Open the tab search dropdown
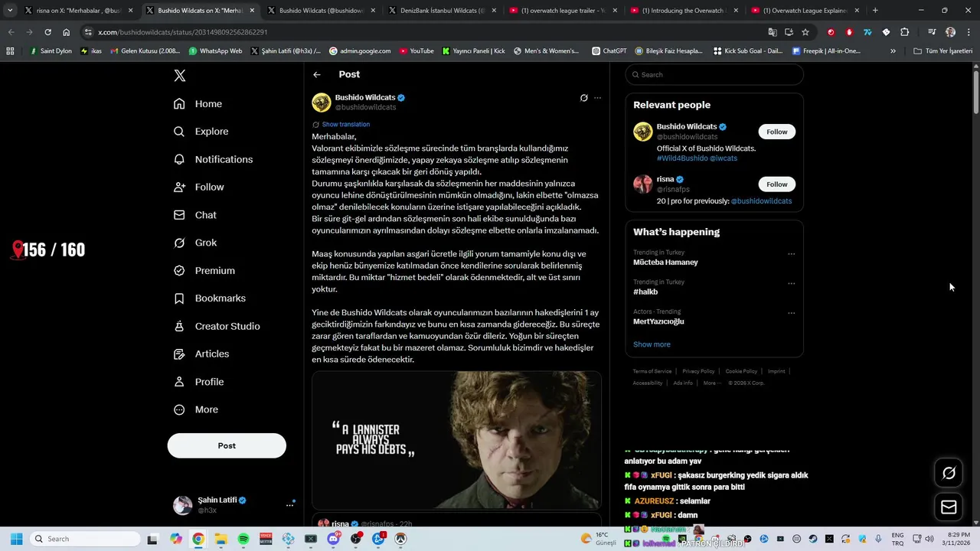The width and height of the screenshot is (980, 551). click(10, 11)
